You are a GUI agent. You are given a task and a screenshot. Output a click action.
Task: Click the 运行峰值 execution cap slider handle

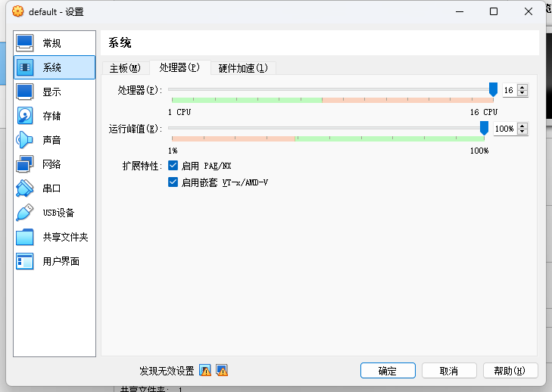(485, 128)
